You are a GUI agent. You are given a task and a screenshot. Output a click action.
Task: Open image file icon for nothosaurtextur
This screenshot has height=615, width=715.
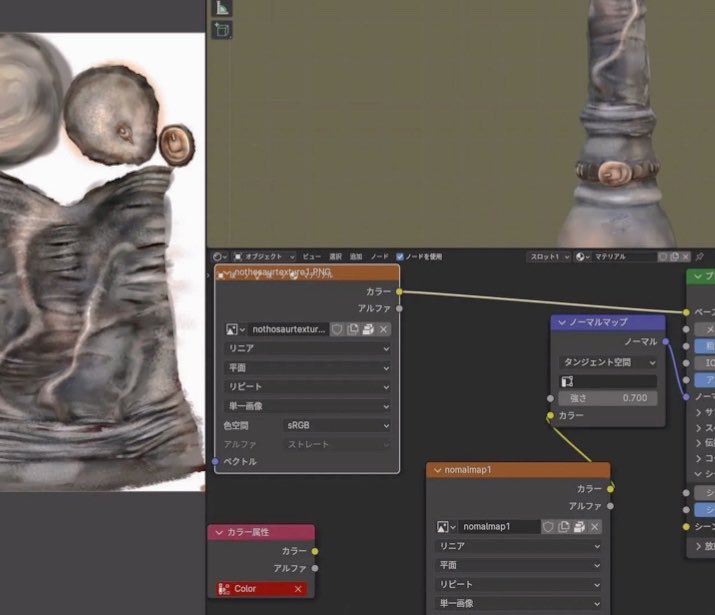pos(368,329)
